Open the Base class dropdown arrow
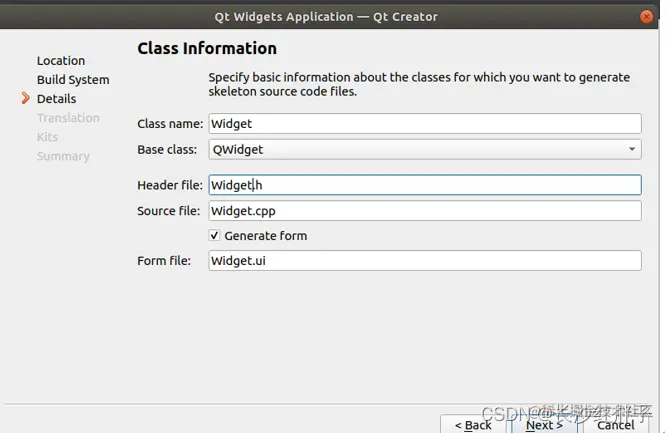Screen dimensions: 667x433 632,149
